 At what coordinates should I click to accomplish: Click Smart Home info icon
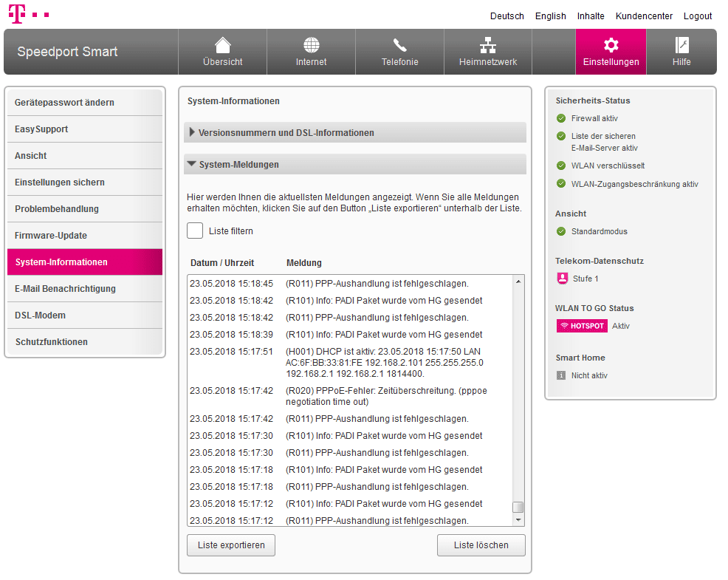(x=561, y=375)
